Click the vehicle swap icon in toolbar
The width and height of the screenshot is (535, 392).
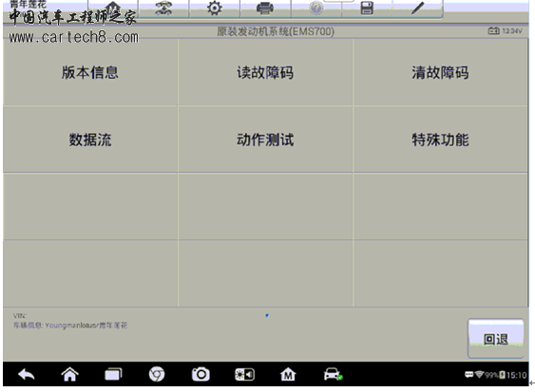point(163,9)
